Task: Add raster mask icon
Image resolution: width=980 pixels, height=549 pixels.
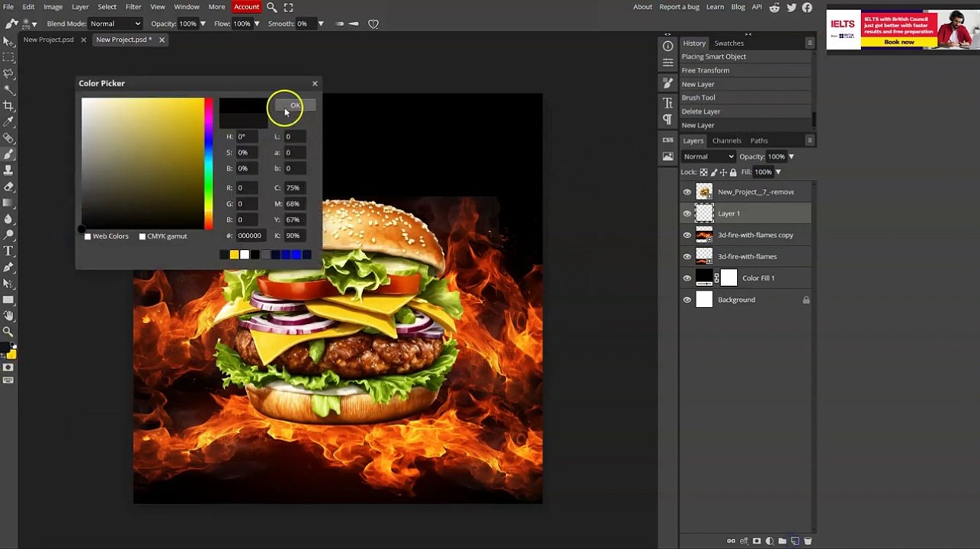Action: pos(757,541)
